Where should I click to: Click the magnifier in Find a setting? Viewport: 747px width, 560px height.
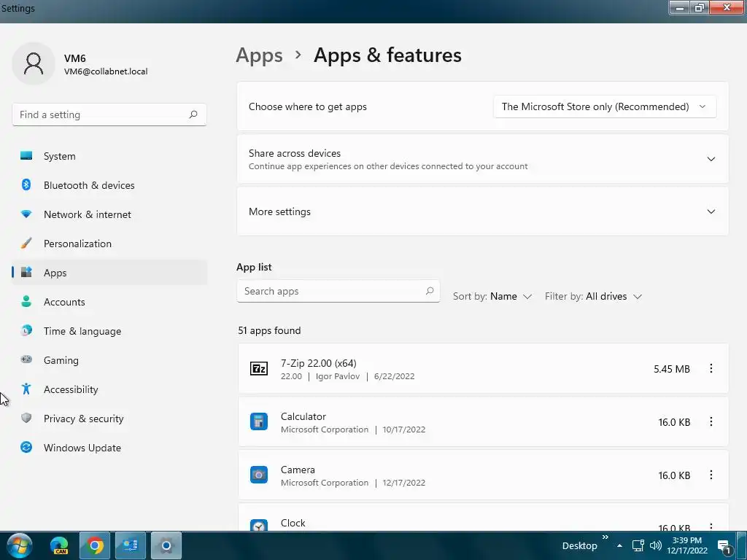[x=193, y=114]
